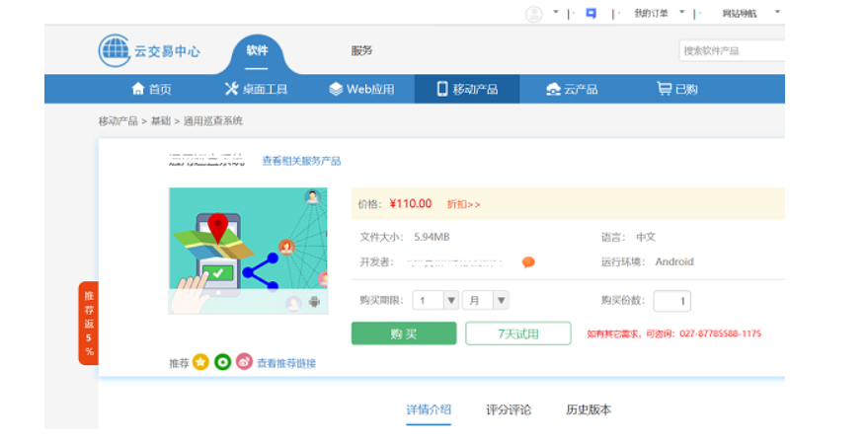Open 桌面工具 in the navigation bar
This screenshot has height=444, width=868.
coord(256,89)
